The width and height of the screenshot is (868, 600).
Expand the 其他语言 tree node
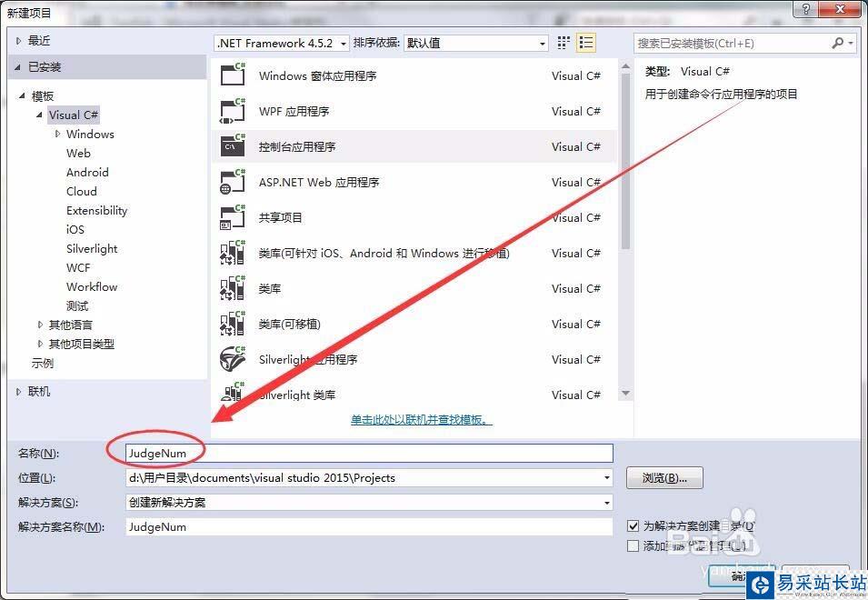tap(40, 325)
